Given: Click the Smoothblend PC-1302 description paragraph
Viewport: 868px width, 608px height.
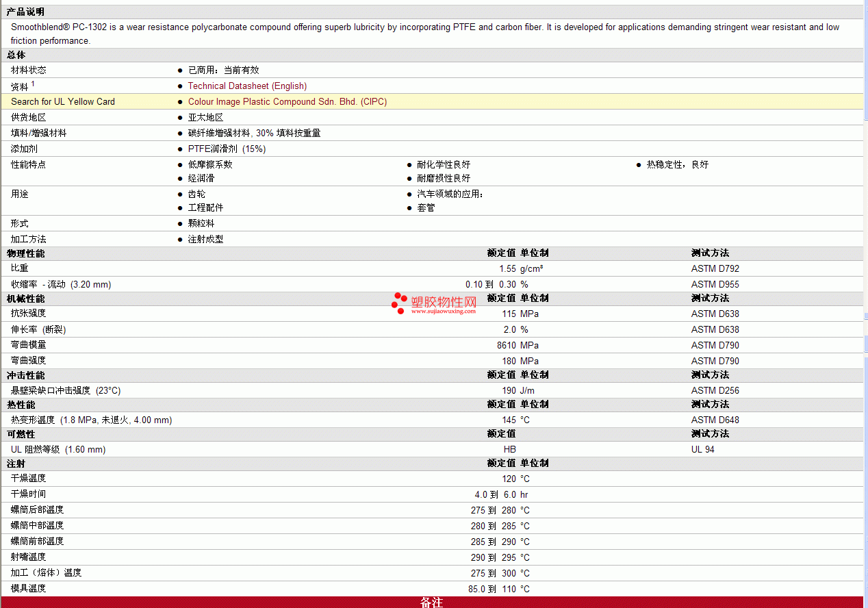Looking at the screenshot, I should [x=425, y=34].
